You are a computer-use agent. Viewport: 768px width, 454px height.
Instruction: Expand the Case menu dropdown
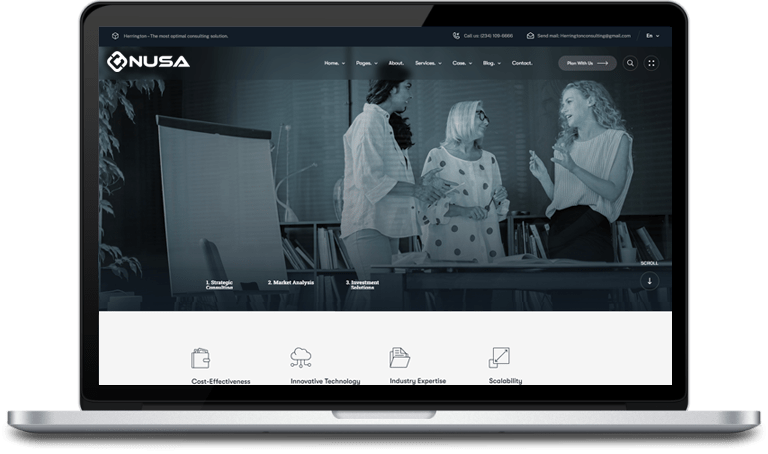462,63
